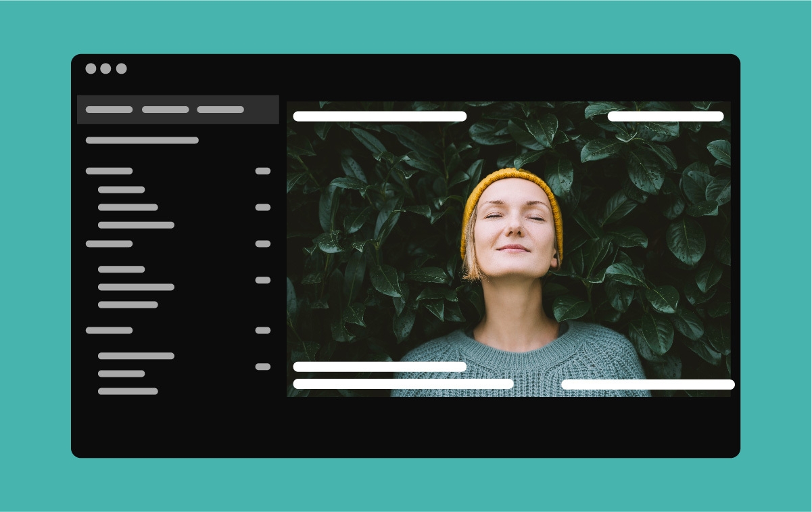
Task: Click the middle gray window control dot
Action: point(106,68)
